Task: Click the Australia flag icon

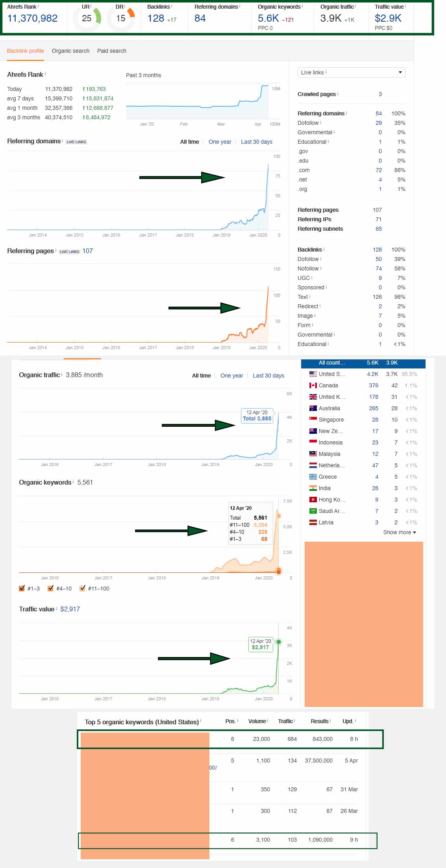Action: coord(313,408)
